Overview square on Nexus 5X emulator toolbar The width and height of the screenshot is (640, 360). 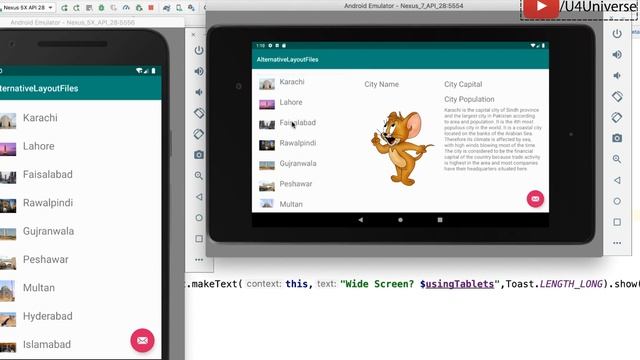coord(199,238)
